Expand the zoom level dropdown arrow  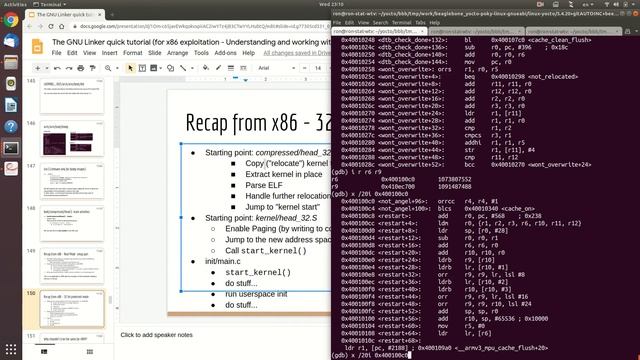(x=117, y=68)
